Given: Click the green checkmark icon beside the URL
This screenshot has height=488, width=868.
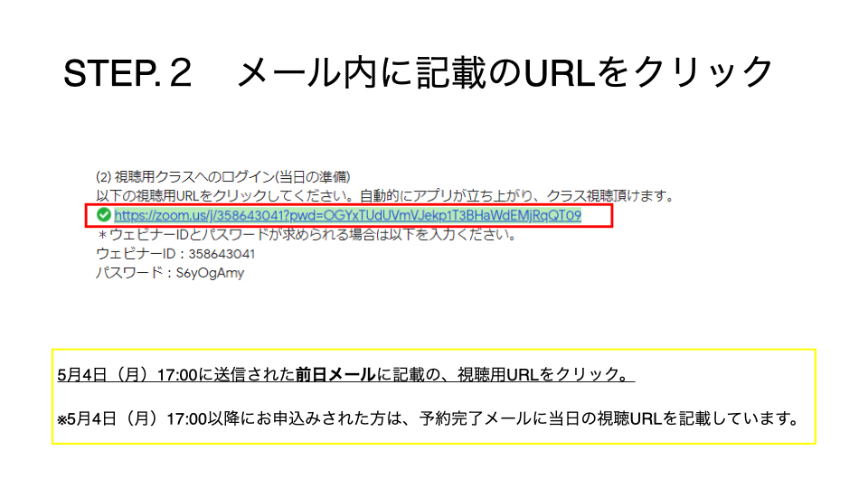Looking at the screenshot, I should [103, 215].
